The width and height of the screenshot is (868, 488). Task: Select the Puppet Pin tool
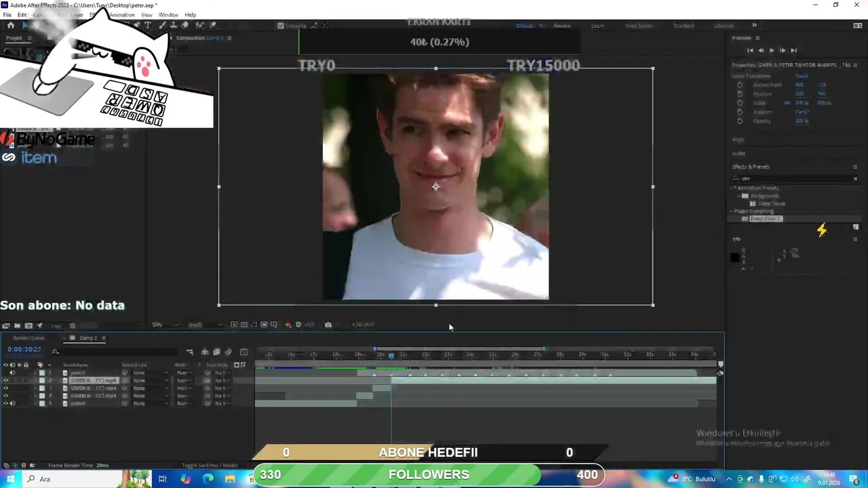pos(213,25)
